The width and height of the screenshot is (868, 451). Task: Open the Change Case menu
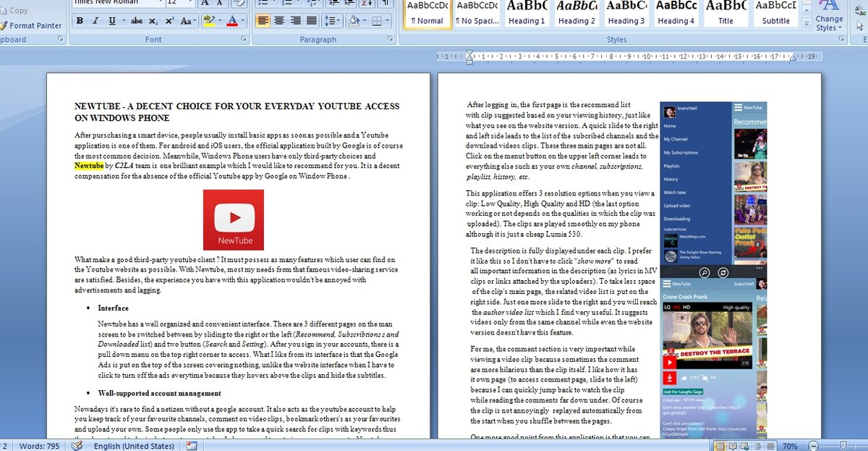[187, 21]
